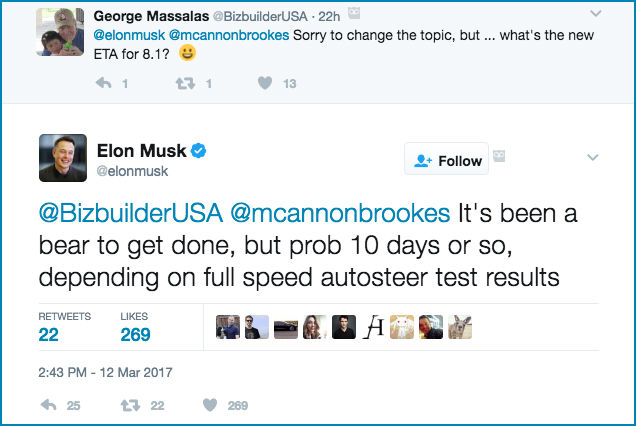
Task: Open Elon Musk's profile avatar
Action: (x=62, y=158)
